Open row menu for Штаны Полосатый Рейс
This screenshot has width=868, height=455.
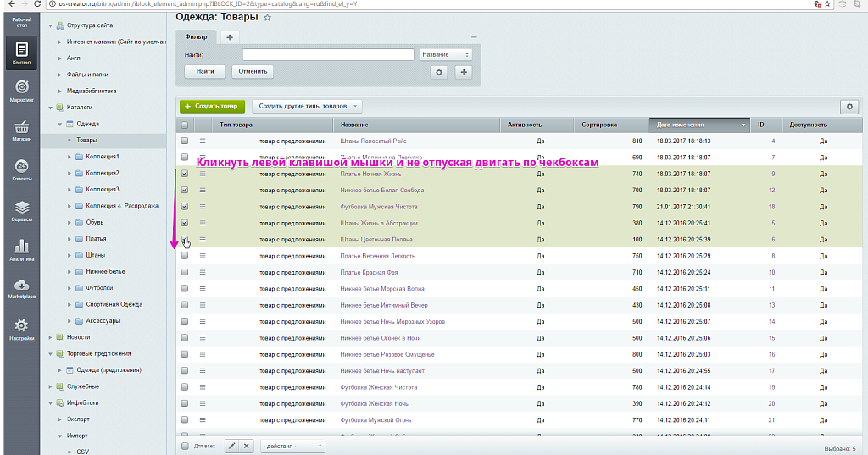(203, 141)
